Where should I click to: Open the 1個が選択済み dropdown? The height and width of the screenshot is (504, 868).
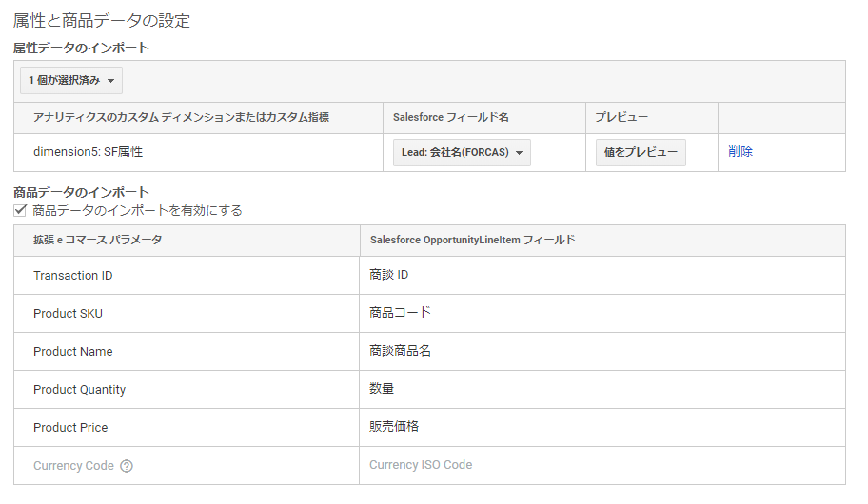tap(71, 81)
